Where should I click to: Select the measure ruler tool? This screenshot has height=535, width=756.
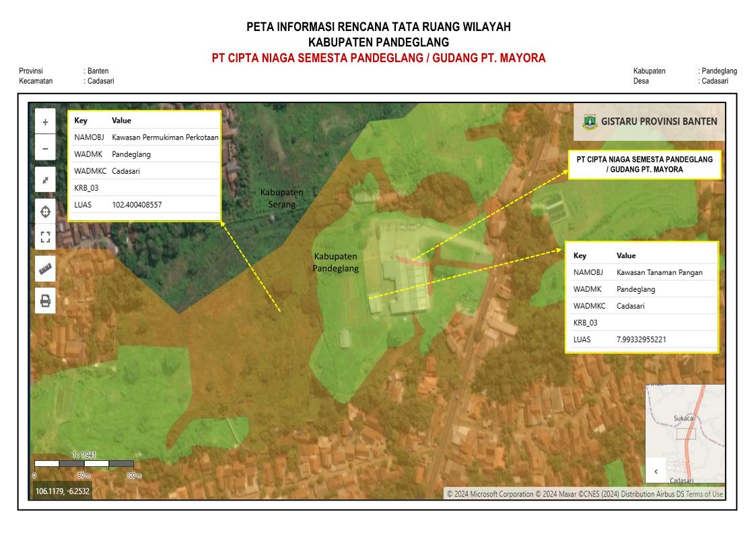[45, 270]
